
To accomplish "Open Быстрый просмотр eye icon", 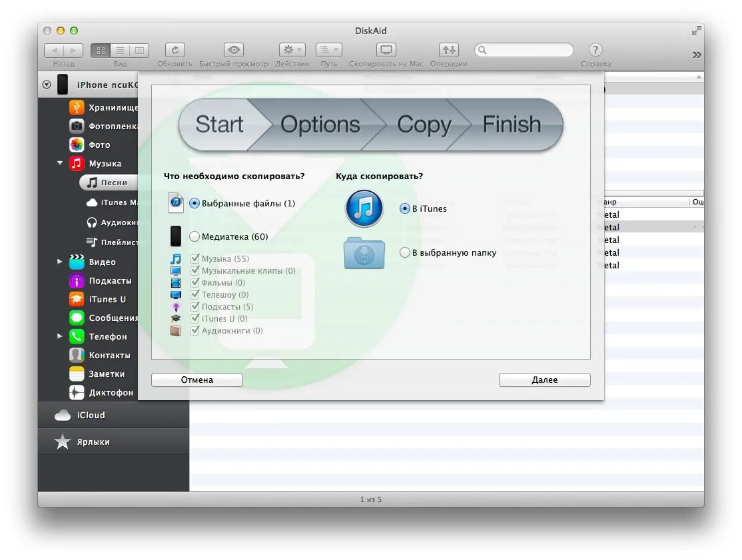I will 234,50.
